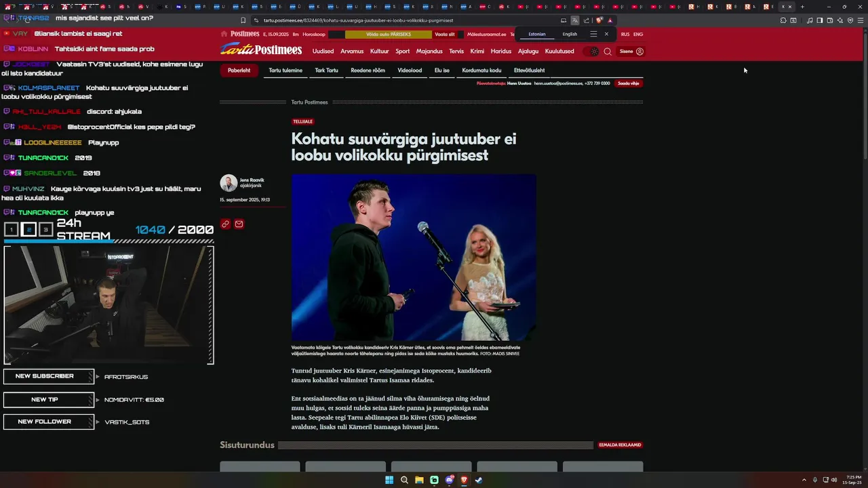Click the Saada vihje button
Screen dimensions: 868x488
[628, 83]
